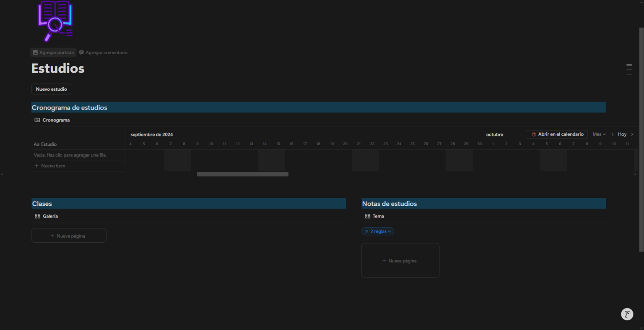Open the Mes timescale dropdown

pyautogui.click(x=599, y=134)
